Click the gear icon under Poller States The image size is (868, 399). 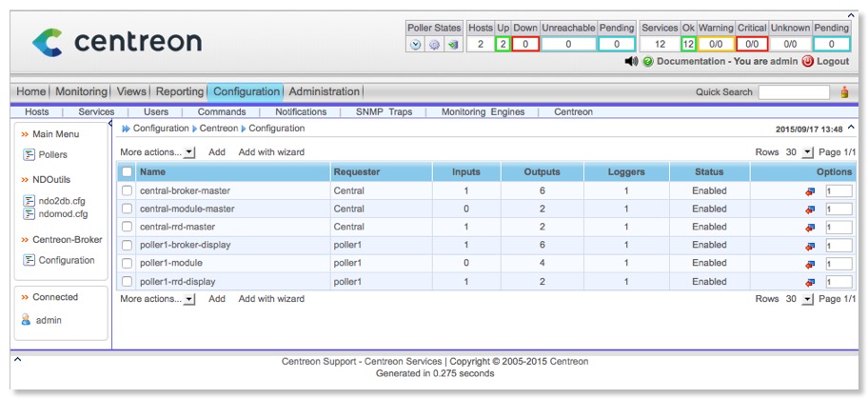pos(435,45)
